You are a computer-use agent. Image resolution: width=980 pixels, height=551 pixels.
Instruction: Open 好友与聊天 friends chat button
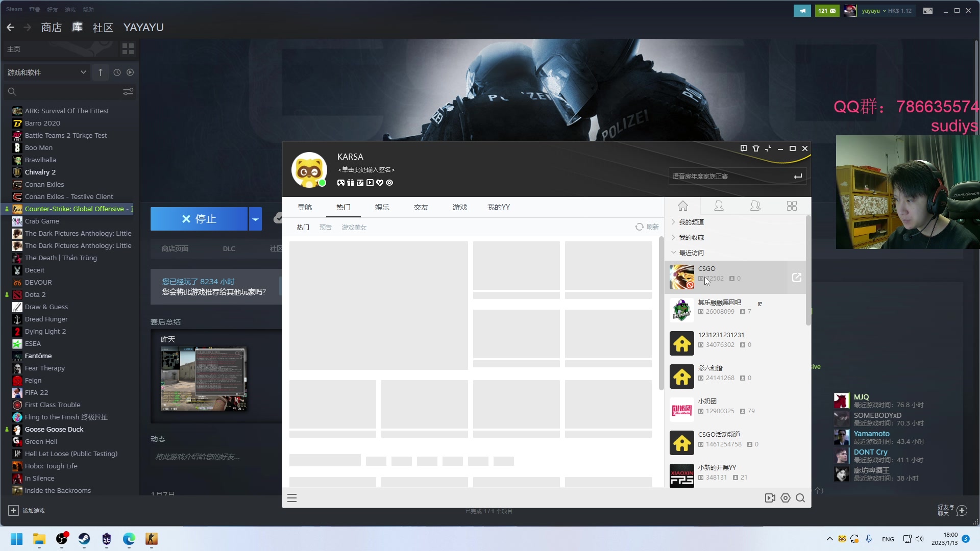952,510
